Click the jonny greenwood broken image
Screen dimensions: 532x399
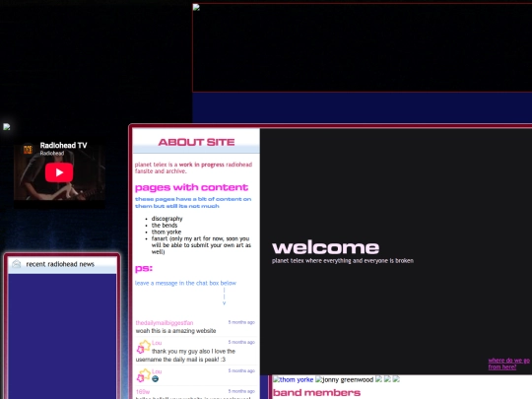[x=344, y=379]
